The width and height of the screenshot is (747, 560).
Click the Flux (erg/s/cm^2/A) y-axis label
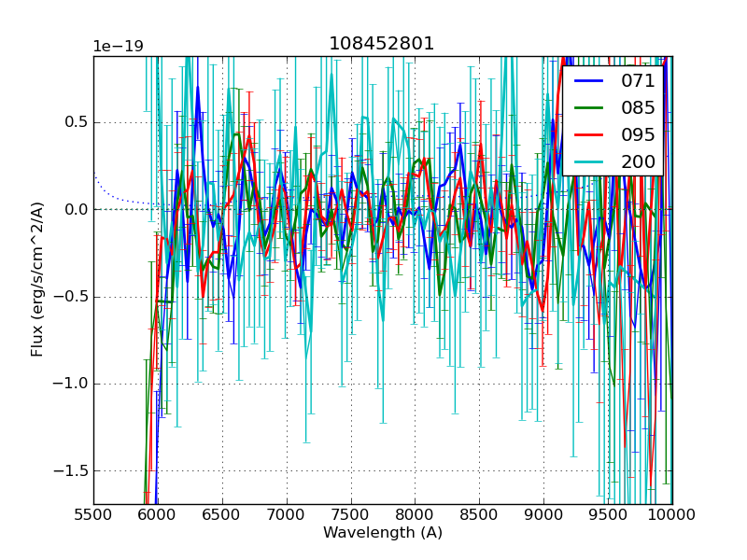click(x=37, y=280)
